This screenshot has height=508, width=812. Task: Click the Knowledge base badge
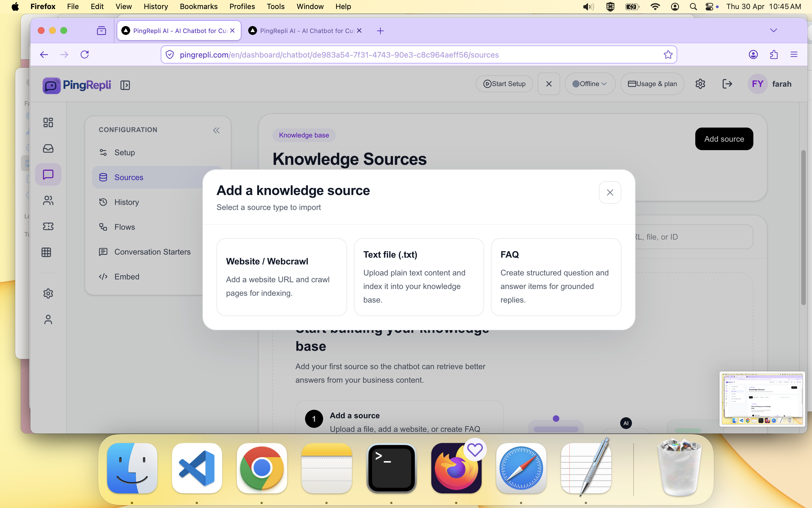pos(304,135)
